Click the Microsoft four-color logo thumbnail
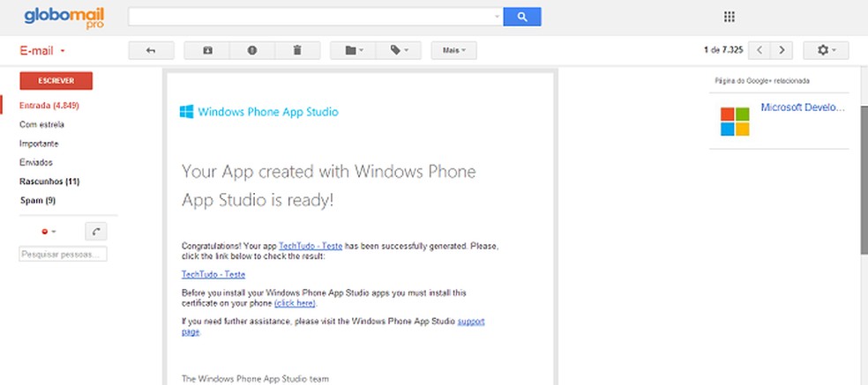 pyautogui.click(x=735, y=122)
